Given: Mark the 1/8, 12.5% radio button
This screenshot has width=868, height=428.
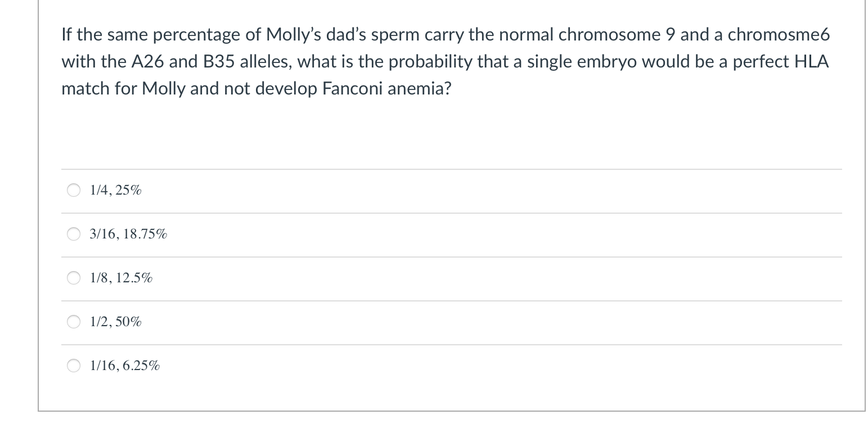Looking at the screenshot, I should (x=74, y=278).
